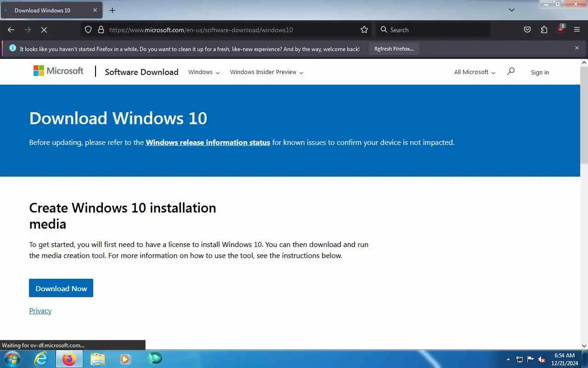Open the Firefox hamburger menu
Viewport: 588px width, 368px height.
pos(577,30)
